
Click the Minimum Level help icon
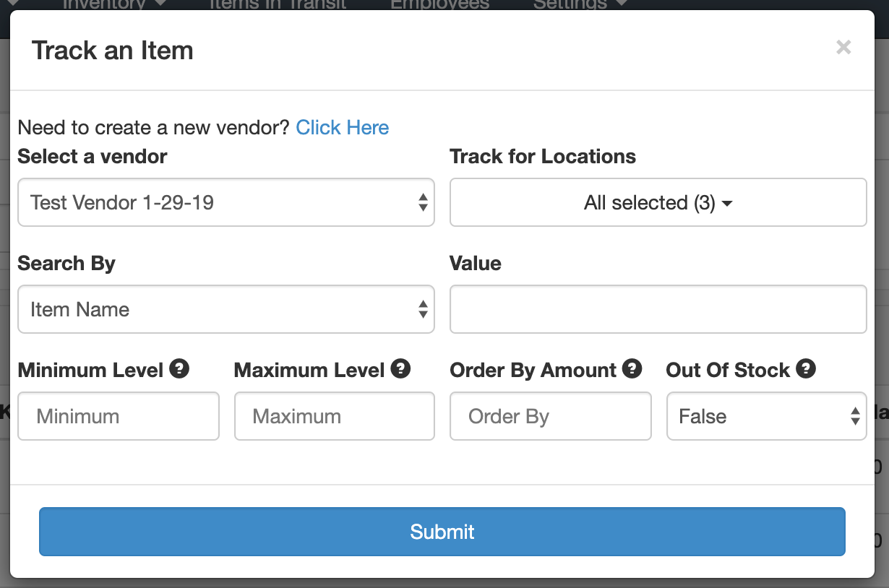179,369
